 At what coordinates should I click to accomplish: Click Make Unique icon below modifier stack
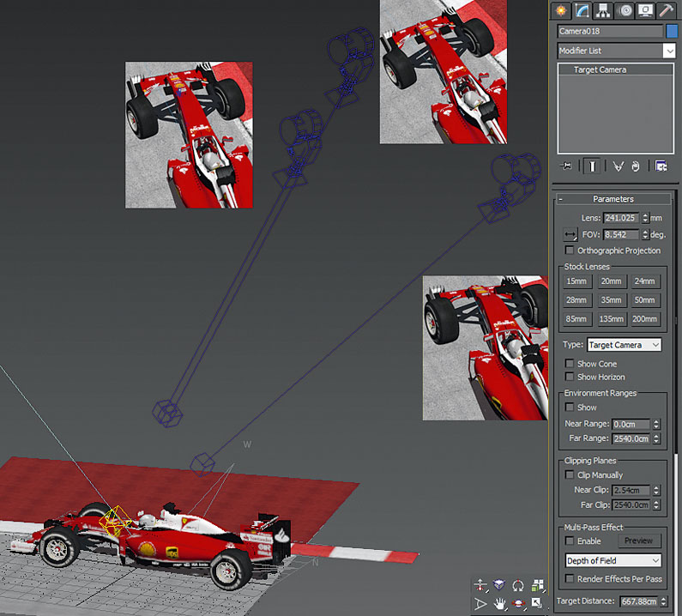click(x=618, y=166)
